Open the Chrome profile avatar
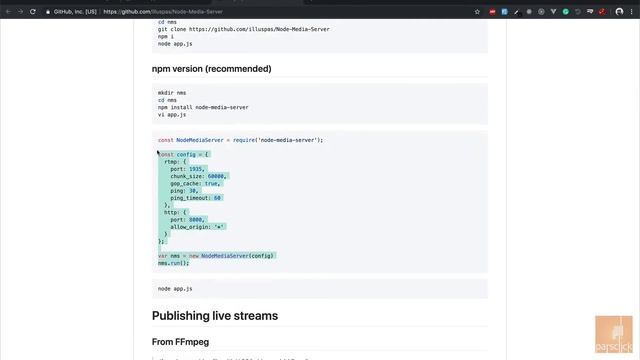 pos(619,12)
